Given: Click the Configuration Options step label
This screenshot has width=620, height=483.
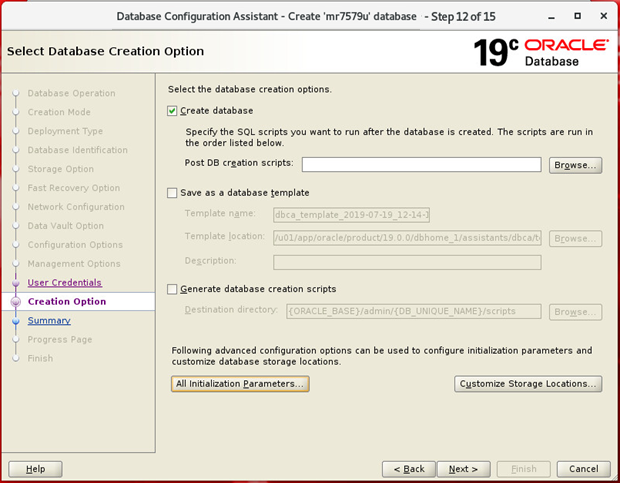Looking at the screenshot, I should (x=75, y=245).
